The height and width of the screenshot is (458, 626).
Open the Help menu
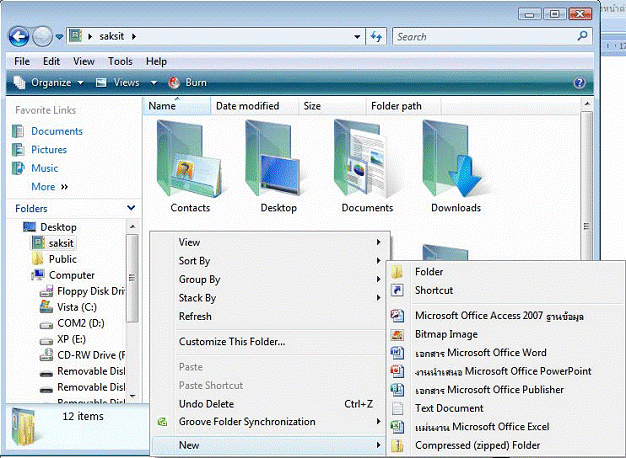156,61
